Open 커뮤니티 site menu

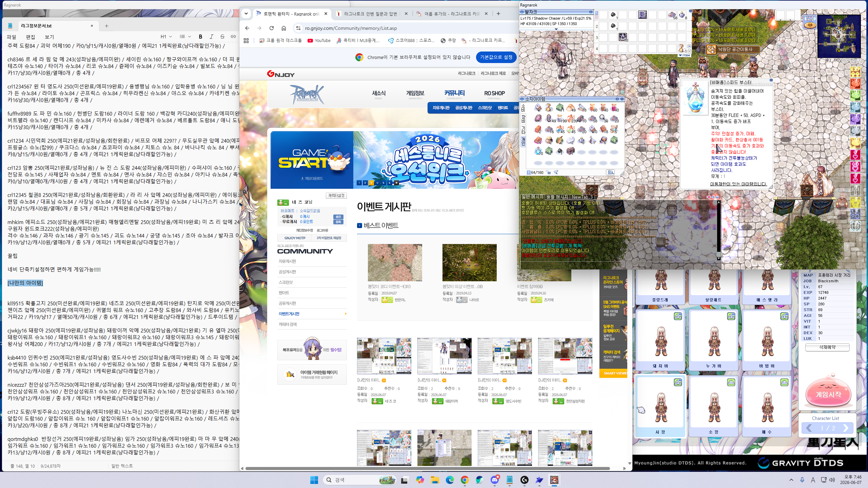tap(454, 93)
